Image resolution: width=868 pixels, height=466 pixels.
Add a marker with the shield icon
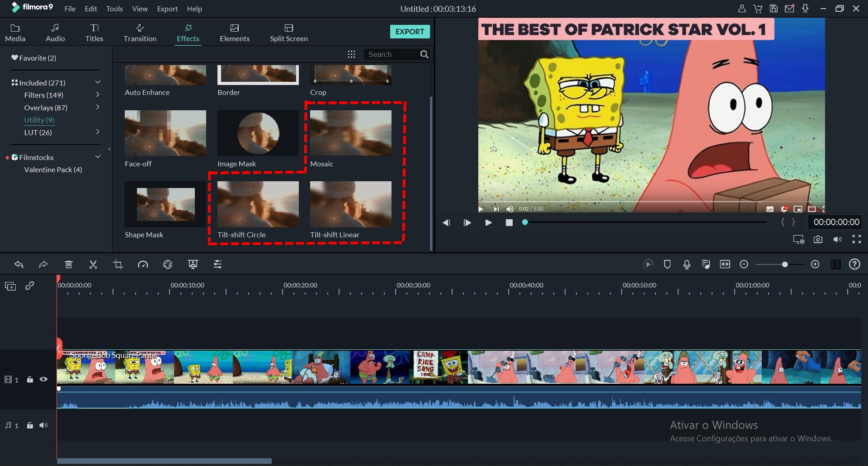pos(667,264)
